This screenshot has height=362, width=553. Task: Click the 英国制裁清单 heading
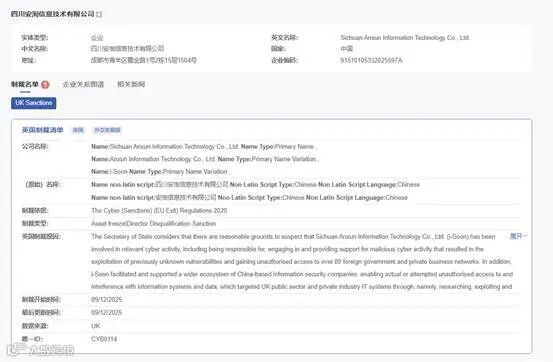click(43, 130)
